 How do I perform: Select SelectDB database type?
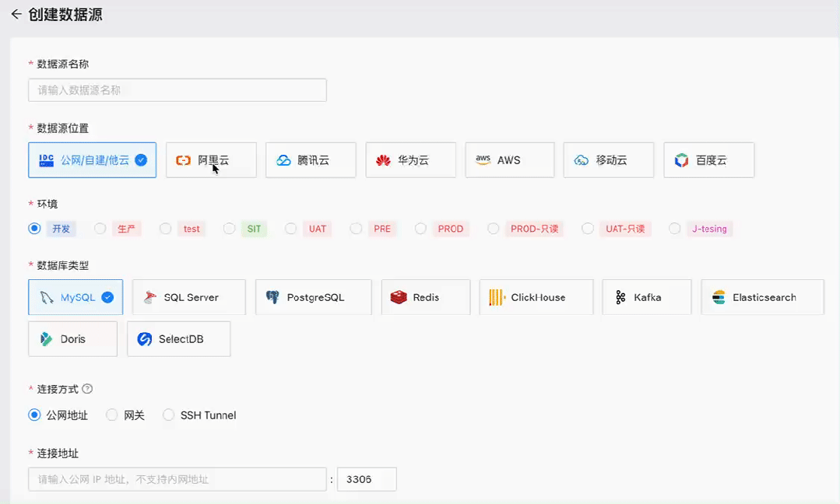point(179,338)
